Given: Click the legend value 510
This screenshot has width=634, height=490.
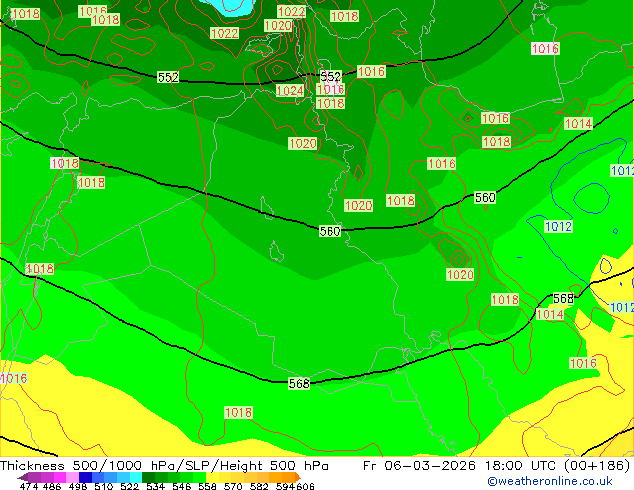Looking at the screenshot, I should click(104, 486).
